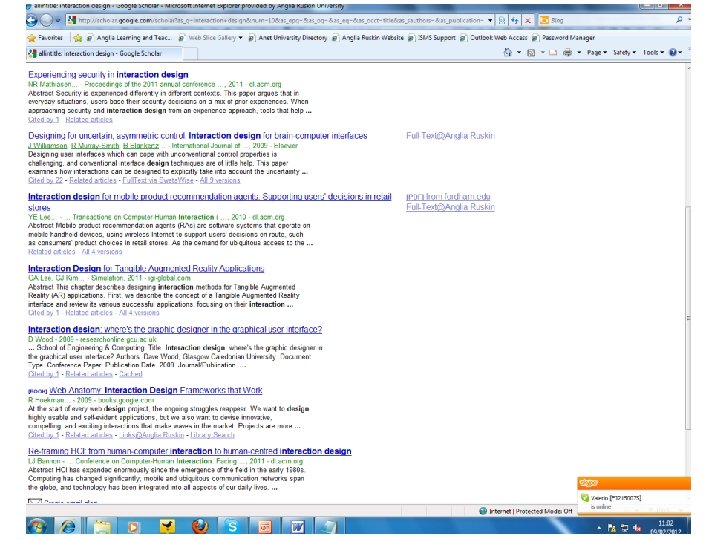Open 'Interaction Design for Tangible Augmented Reality Applications'
Image resolution: width=720 pixels, height=540 pixels.
[x=146, y=269]
